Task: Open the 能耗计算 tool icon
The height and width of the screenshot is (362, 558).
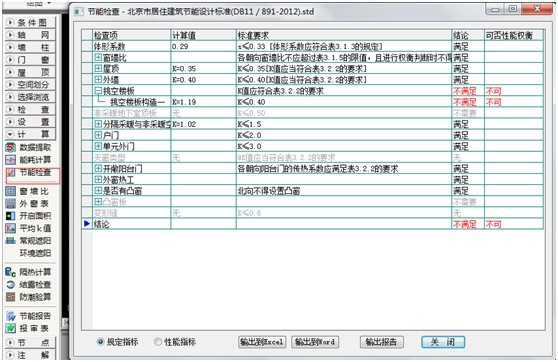Action: tap(11, 160)
